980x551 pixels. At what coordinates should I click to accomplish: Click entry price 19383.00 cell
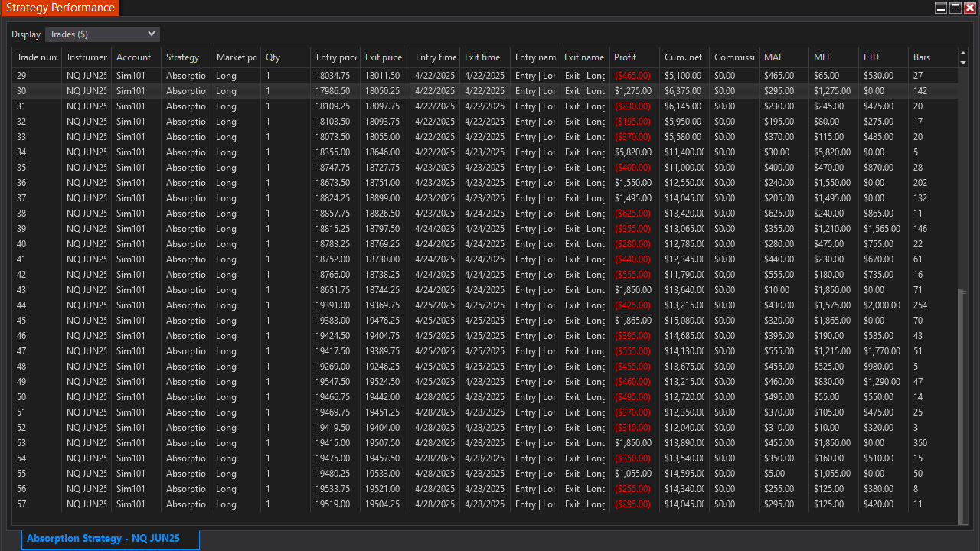pos(335,321)
